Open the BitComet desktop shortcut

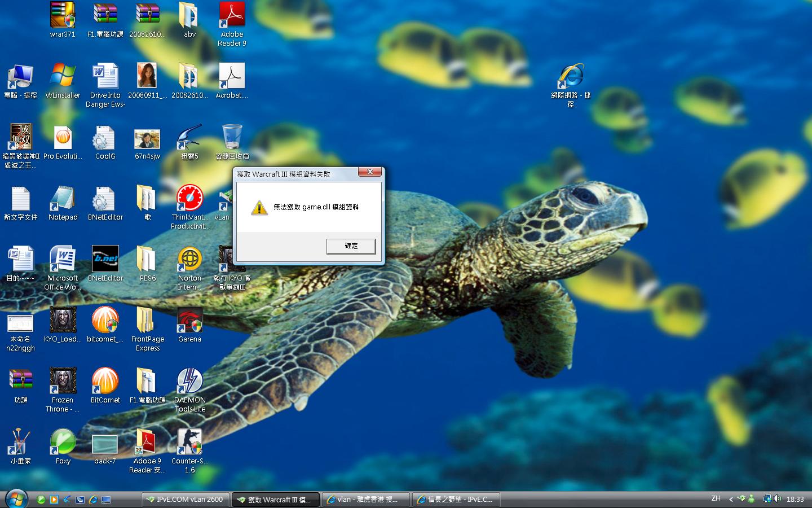[x=105, y=382]
